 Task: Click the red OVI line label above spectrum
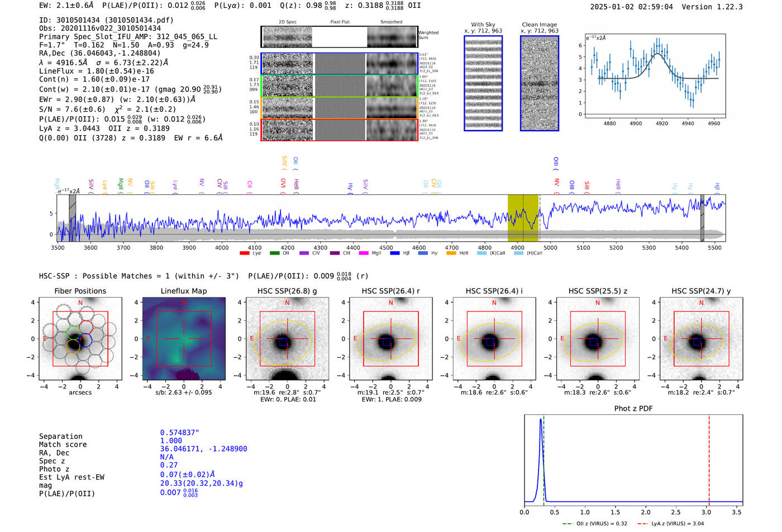point(283,184)
